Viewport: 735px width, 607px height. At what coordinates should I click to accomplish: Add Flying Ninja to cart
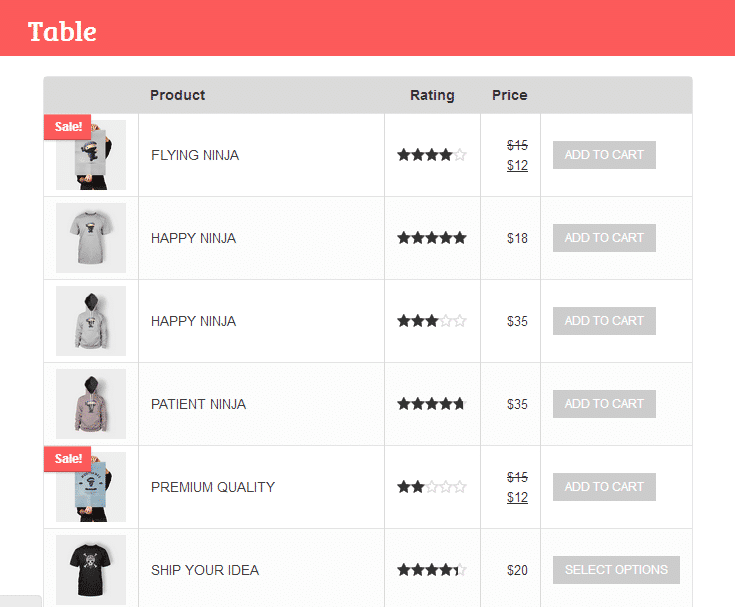pyautogui.click(x=604, y=155)
